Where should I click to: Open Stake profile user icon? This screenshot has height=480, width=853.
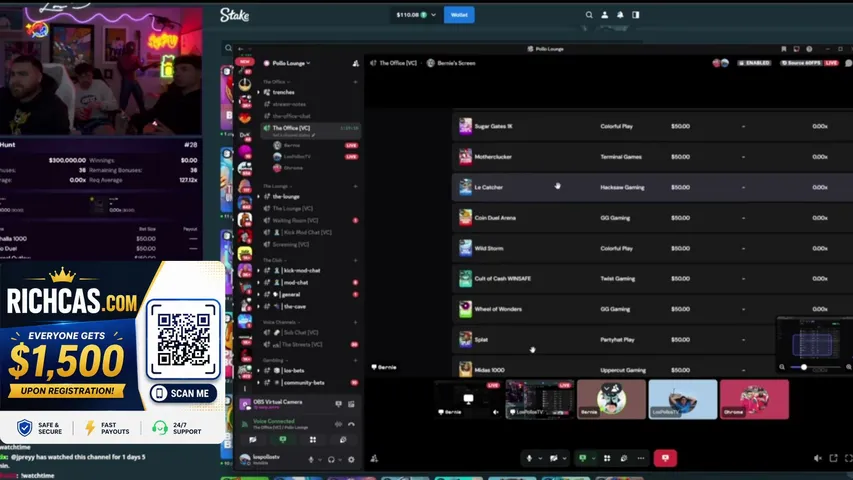pos(604,15)
